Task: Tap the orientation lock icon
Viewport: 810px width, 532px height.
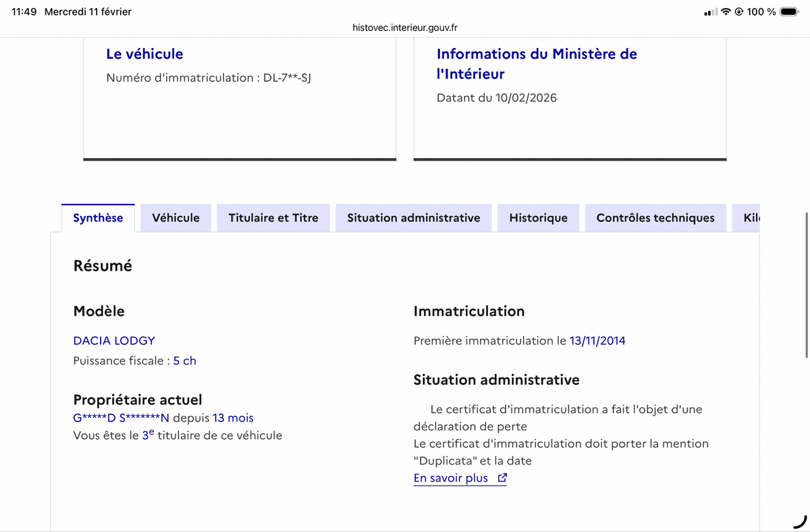Action: pos(739,11)
